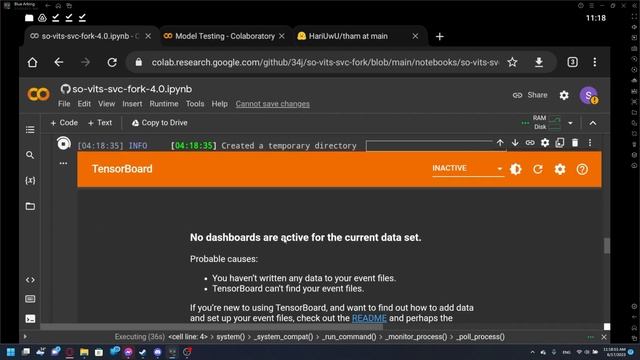Viewport: 640px width, 360px height.
Task: Click the vertical output scrollbar thumb
Action: pyautogui.click(x=607, y=246)
